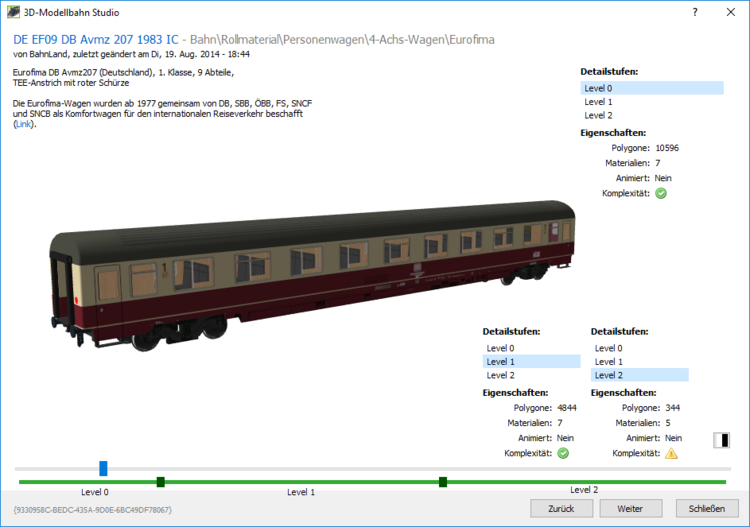Click the GUID text 9330958C-BEDC-435A
Screen dimensions: 750x527
[93, 510]
